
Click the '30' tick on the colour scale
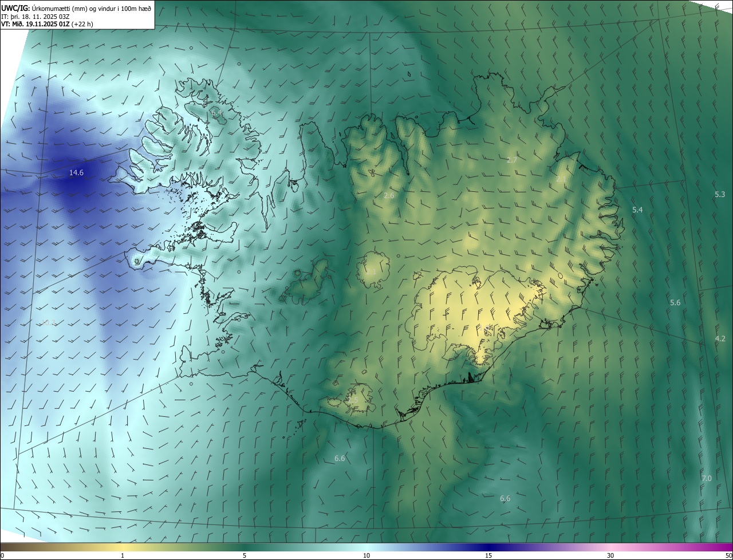(x=610, y=555)
